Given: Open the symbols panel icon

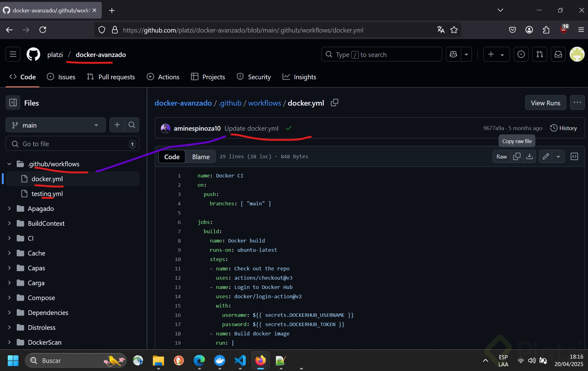Looking at the screenshot, I should (574, 156).
